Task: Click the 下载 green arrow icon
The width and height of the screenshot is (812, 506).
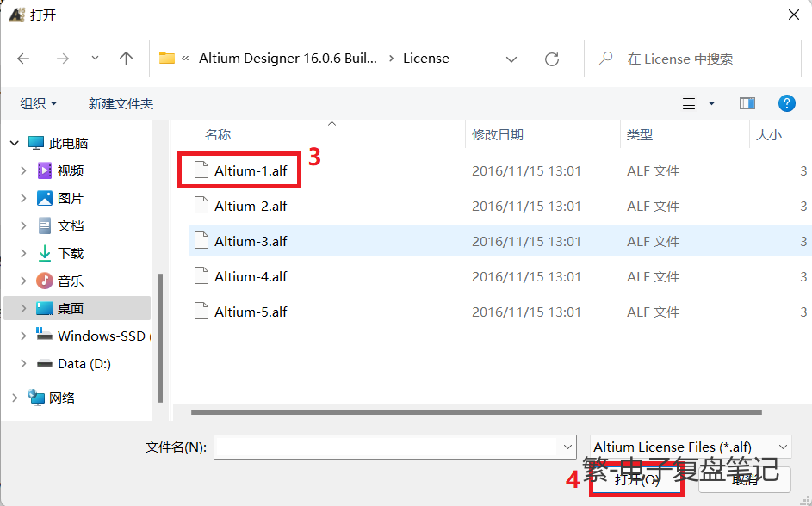Action: tap(45, 253)
